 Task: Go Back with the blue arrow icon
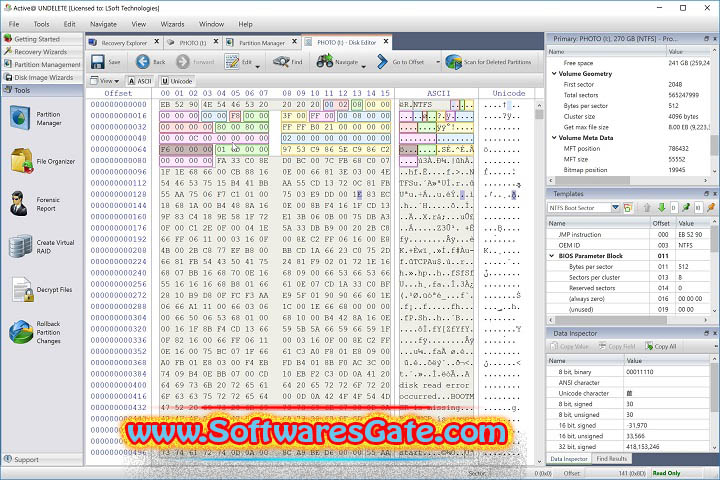pos(143,62)
